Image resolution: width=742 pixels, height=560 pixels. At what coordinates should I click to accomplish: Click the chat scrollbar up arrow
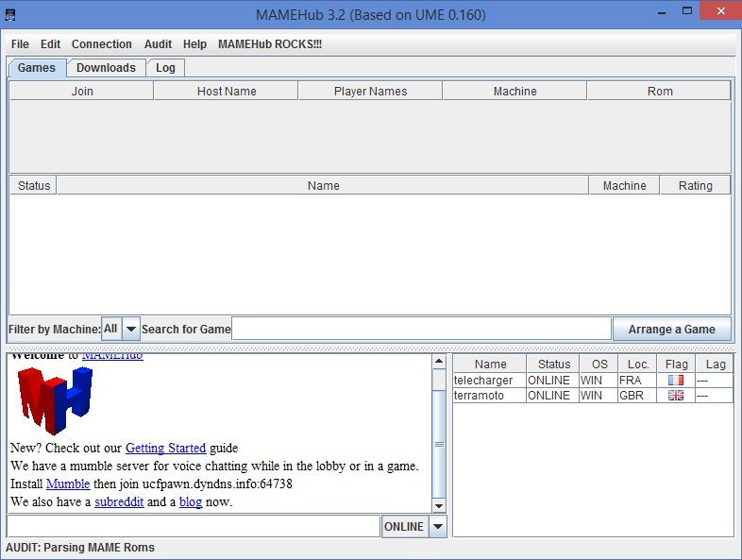439,362
